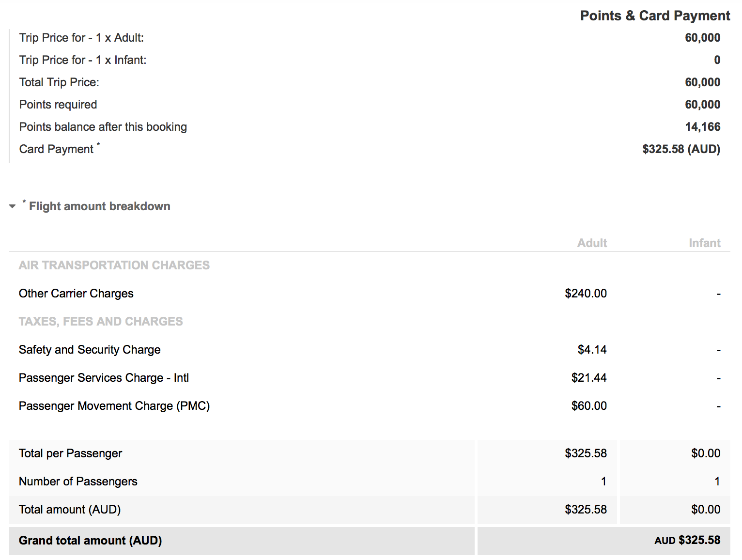Viewport: 742px width, 560px height.
Task: Select the Safety and Security Charge label
Action: click(x=90, y=350)
